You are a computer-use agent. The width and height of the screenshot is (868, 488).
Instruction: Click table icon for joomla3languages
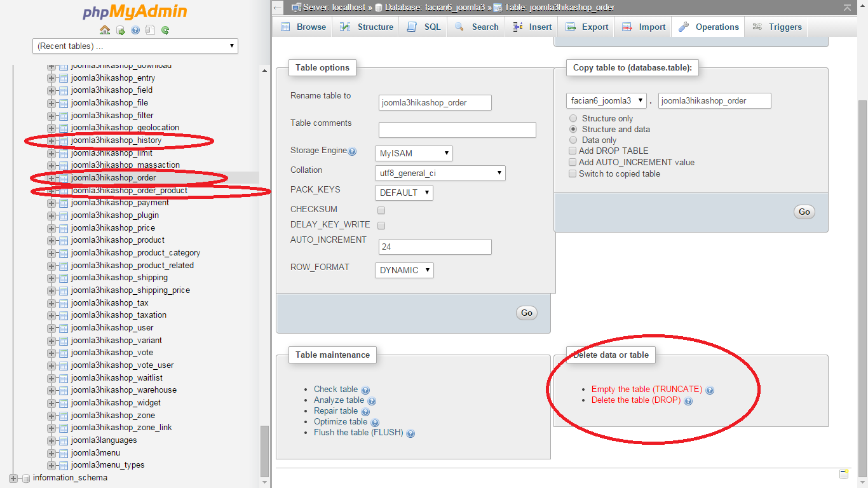pyautogui.click(x=64, y=440)
